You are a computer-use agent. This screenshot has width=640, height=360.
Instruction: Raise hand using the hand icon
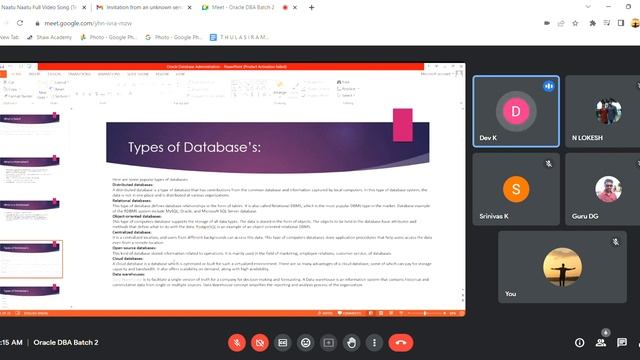click(x=351, y=343)
